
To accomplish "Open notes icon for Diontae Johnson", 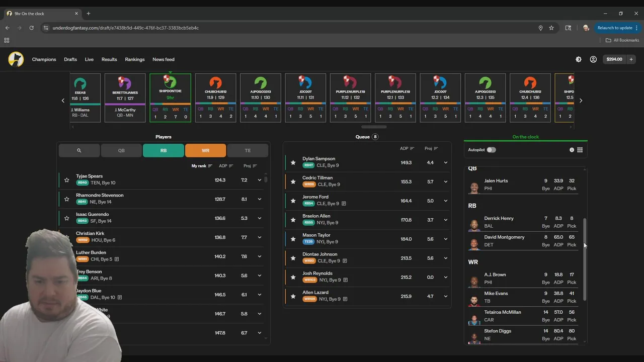I will point(345,261).
